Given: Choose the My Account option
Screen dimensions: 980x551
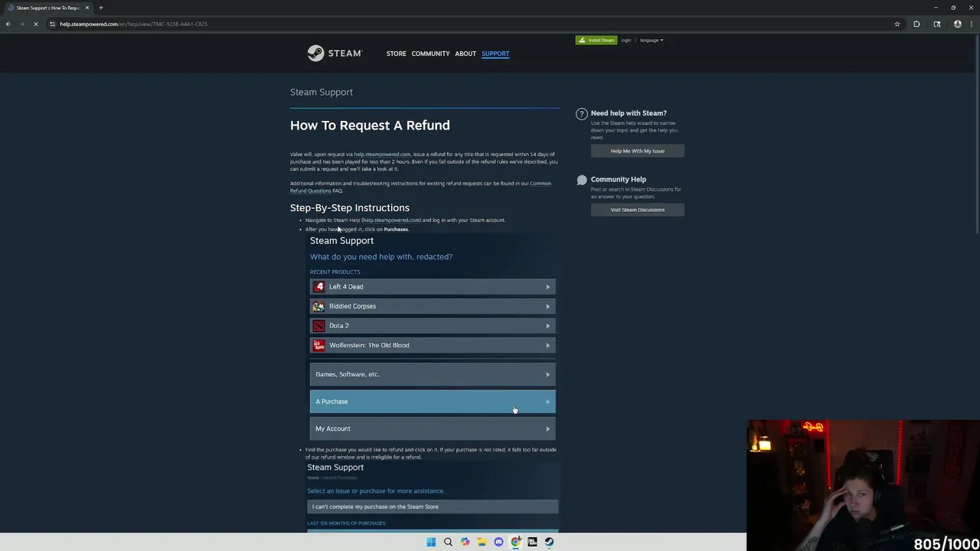Looking at the screenshot, I should pyautogui.click(x=433, y=429).
